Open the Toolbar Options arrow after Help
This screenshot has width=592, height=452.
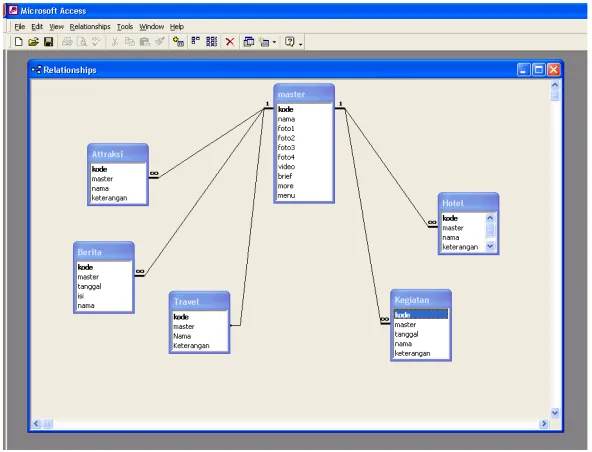click(301, 44)
